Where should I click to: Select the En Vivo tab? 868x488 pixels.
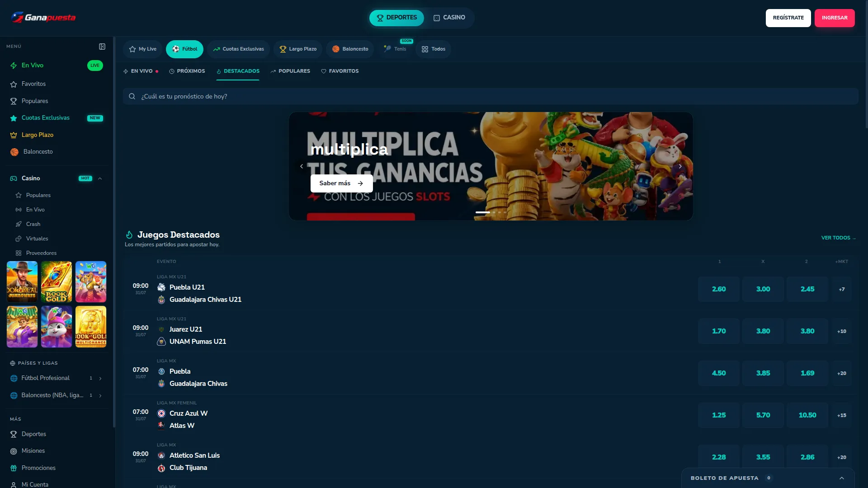[141, 71]
